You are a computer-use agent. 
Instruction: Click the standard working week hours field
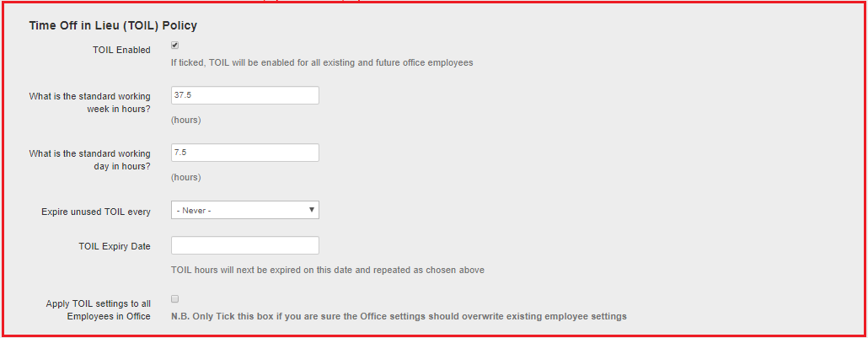click(244, 95)
